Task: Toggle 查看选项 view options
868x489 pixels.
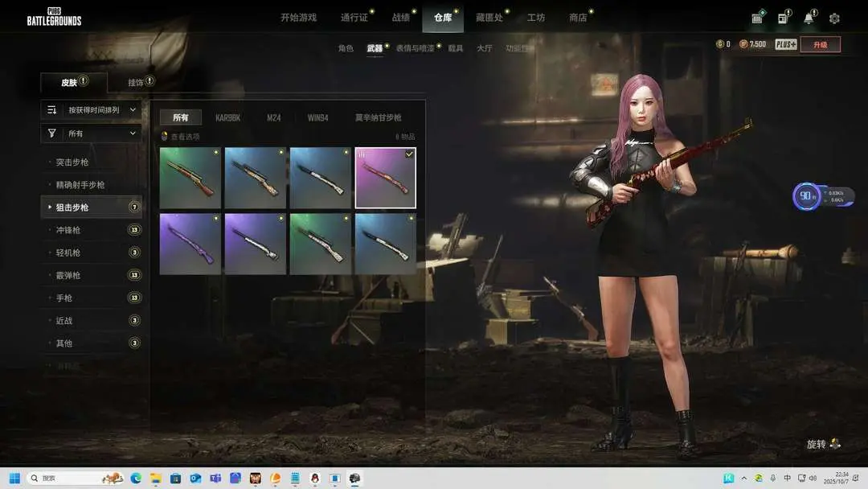Action: (x=181, y=137)
